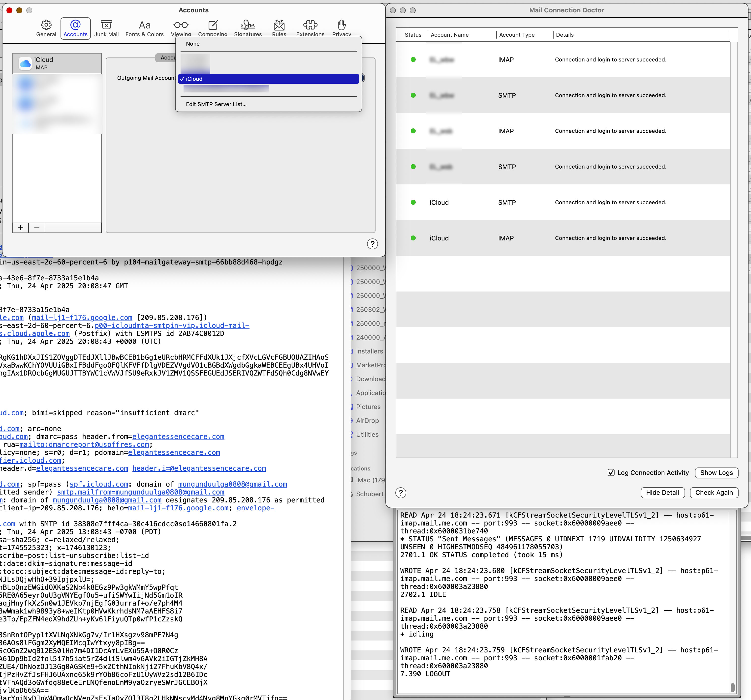Screen dimensions: 751x700
Task: Select the iCloud IMAP account
Action: [x=57, y=63]
